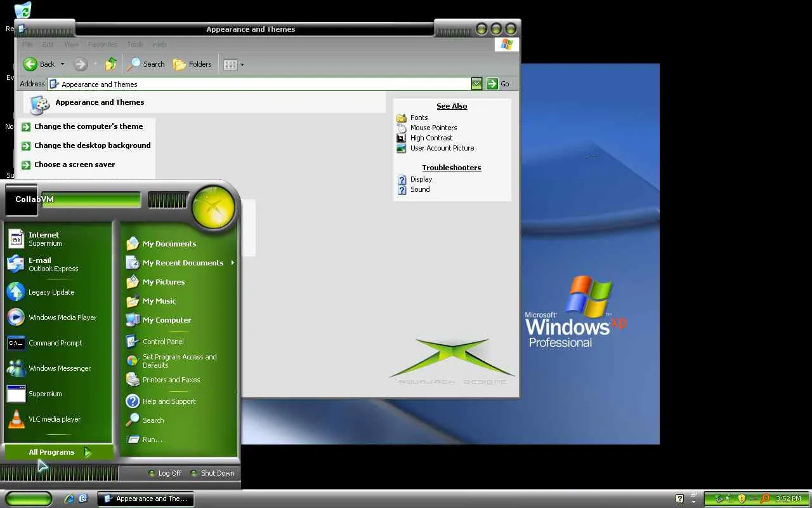Viewport: 812px width, 508px height.
Task: Open the Edit menu
Action: tap(48, 44)
